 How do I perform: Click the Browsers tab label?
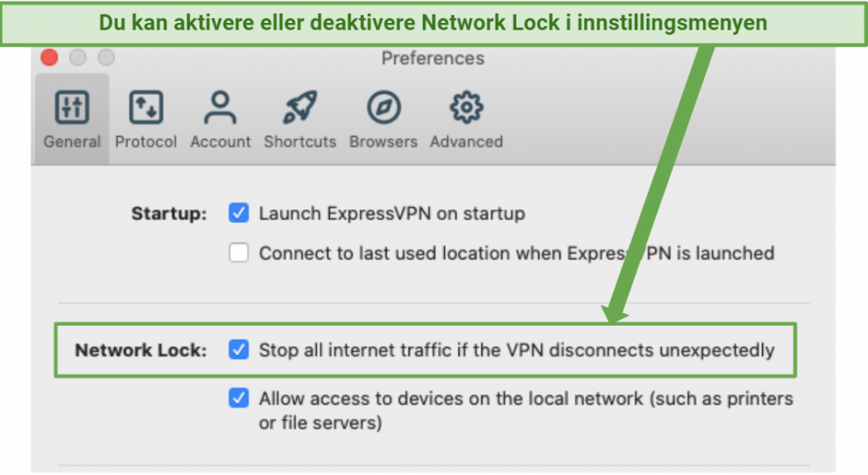pos(383,142)
